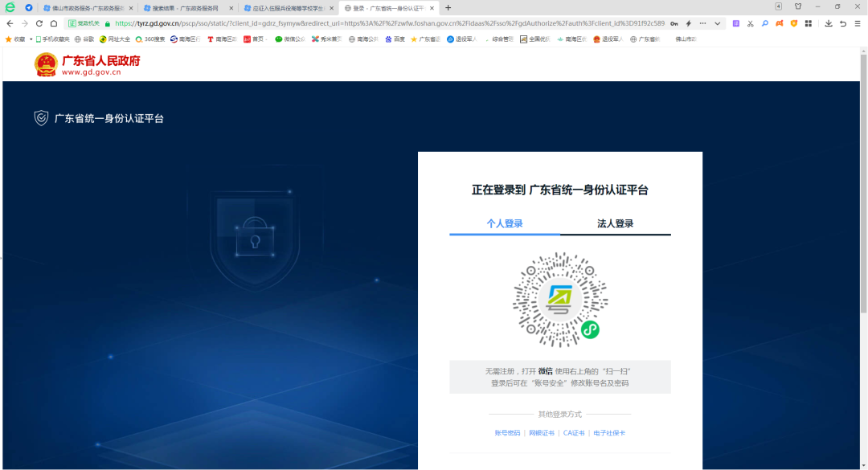Viewport: 868px width, 470px height.
Task: Click the green 360 browser logo
Action: coord(10,8)
